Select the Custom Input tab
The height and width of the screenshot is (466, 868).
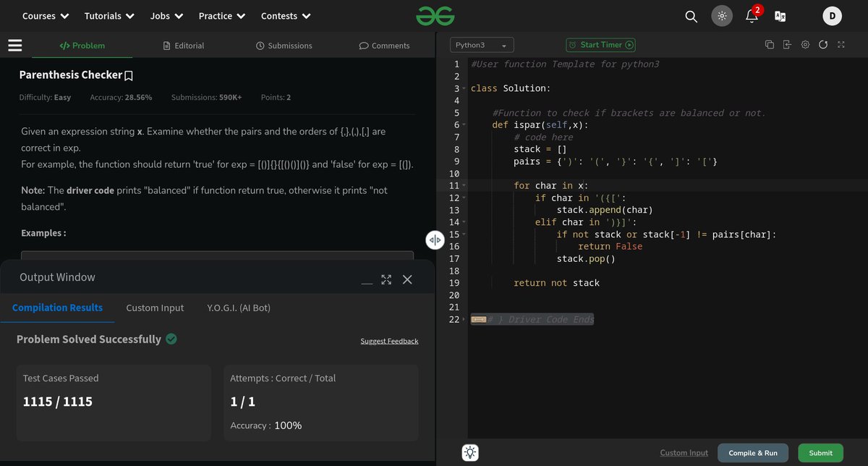pyautogui.click(x=155, y=308)
